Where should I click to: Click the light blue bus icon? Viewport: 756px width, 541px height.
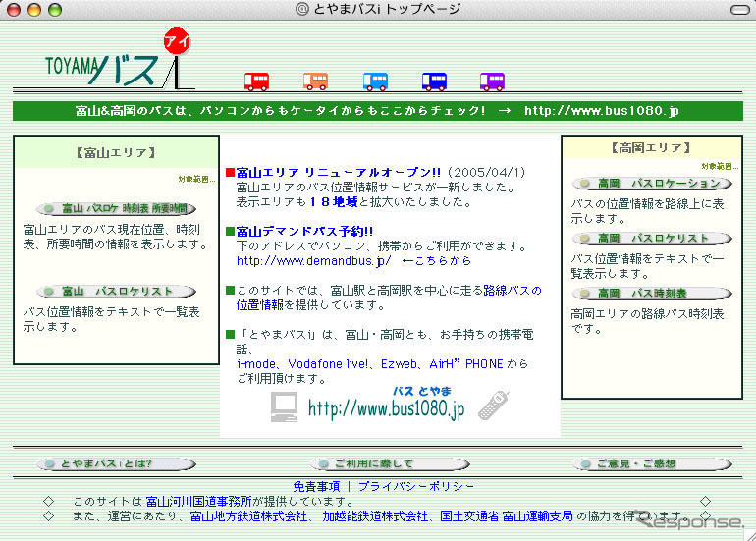pos(375,81)
